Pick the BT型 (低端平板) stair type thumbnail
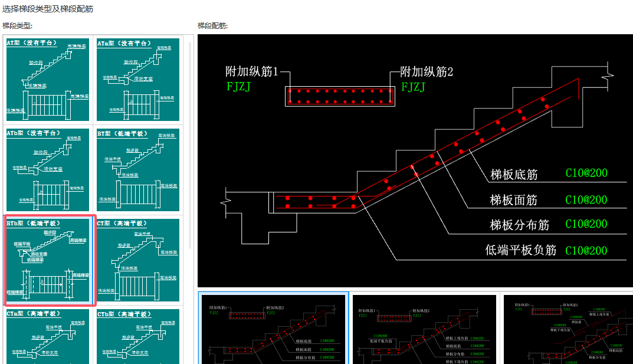This screenshot has width=633, height=364. point(138,170)
